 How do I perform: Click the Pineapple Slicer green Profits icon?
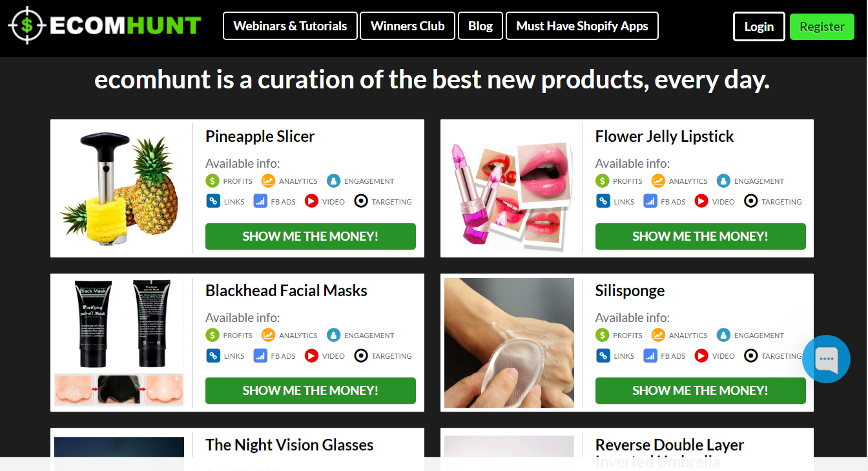[213, 181]
